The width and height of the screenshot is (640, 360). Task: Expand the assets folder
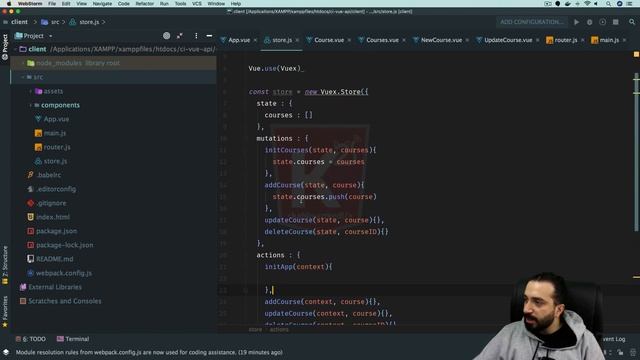(x=31, y=91)
